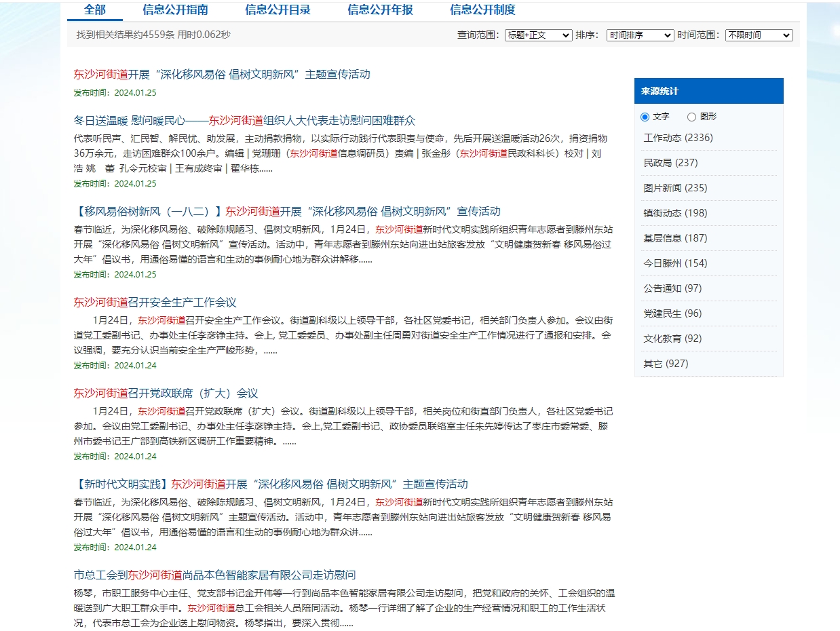The image size is (840, 631).
Task: Open 东沙河街道召开党政联席（扩大）会议 result
Action: 166,394
